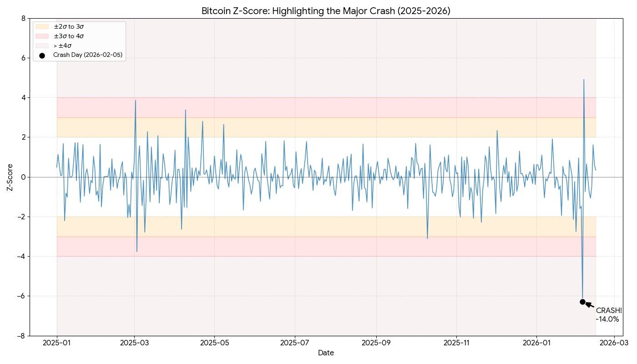The image size is (637, 364).
Task: Click the 0 tick label on y-axis
Action: click(x=23, y=177)
